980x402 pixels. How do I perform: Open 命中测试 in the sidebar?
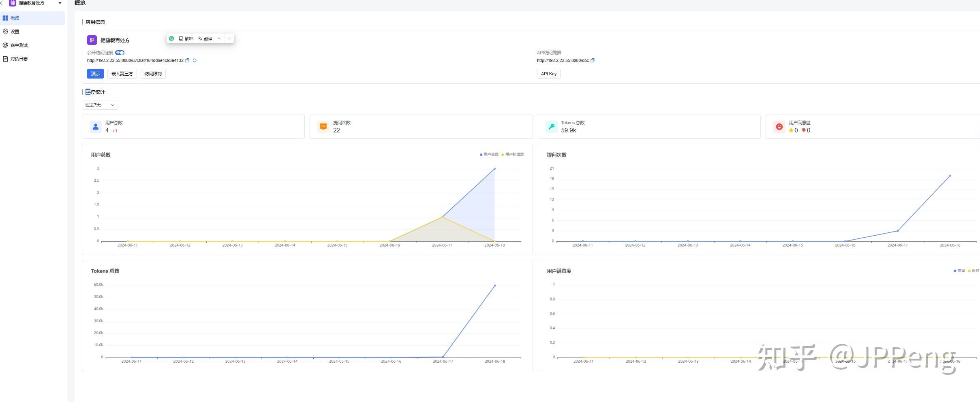click(19, 45)
